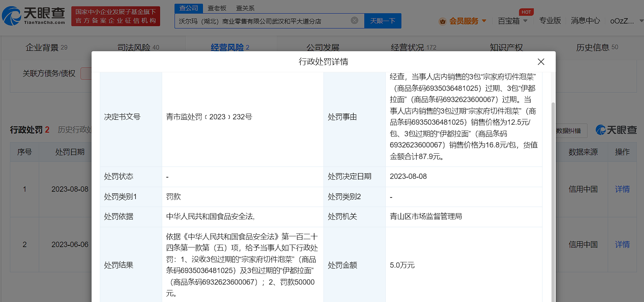Viewport: 644px width, 302px height.
Task: Click the 操作 column header
Action: pyautogui.click(x=622, y=152)
